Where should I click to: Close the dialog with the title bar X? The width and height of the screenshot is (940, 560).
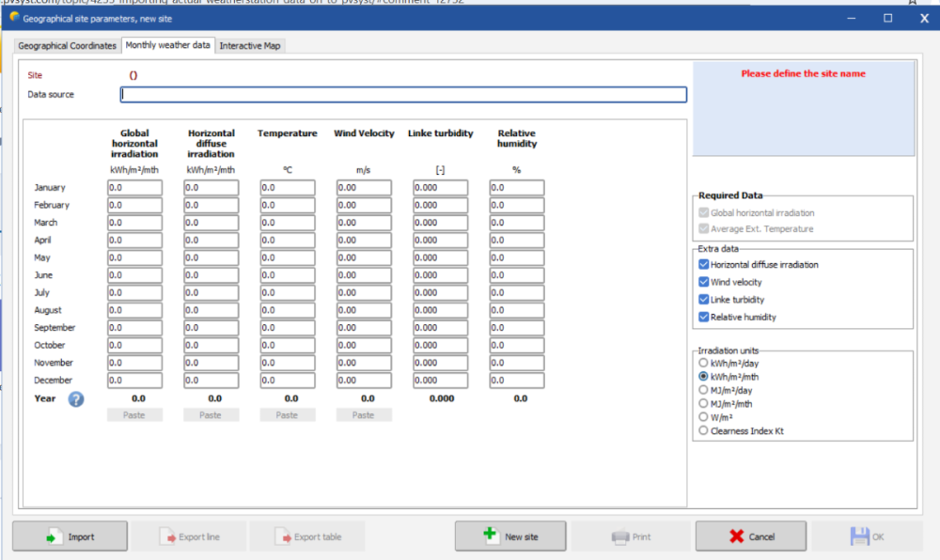click(924, 18)
